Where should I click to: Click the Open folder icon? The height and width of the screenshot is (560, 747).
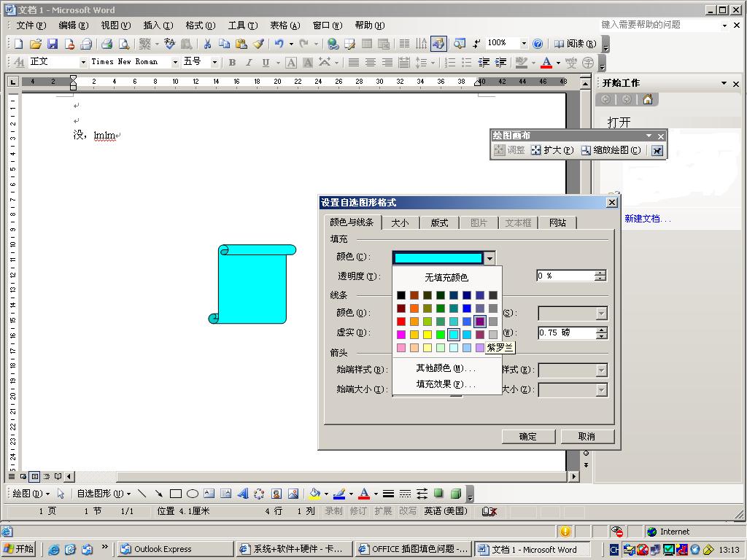35,44
